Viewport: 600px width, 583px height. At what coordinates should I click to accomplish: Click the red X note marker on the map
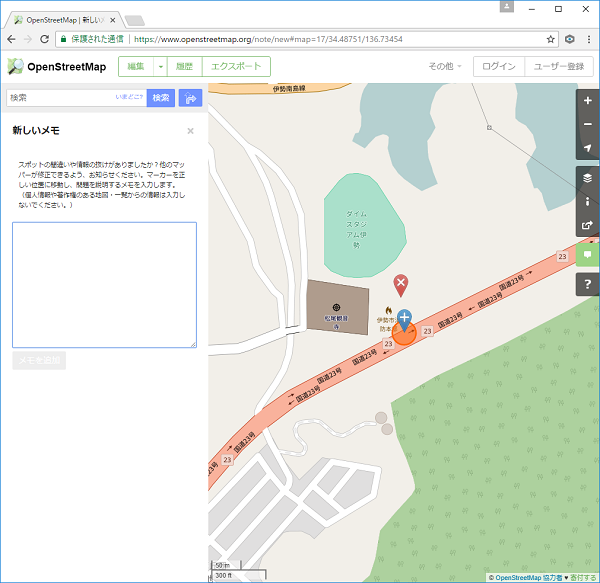click(x=401, y=285)
